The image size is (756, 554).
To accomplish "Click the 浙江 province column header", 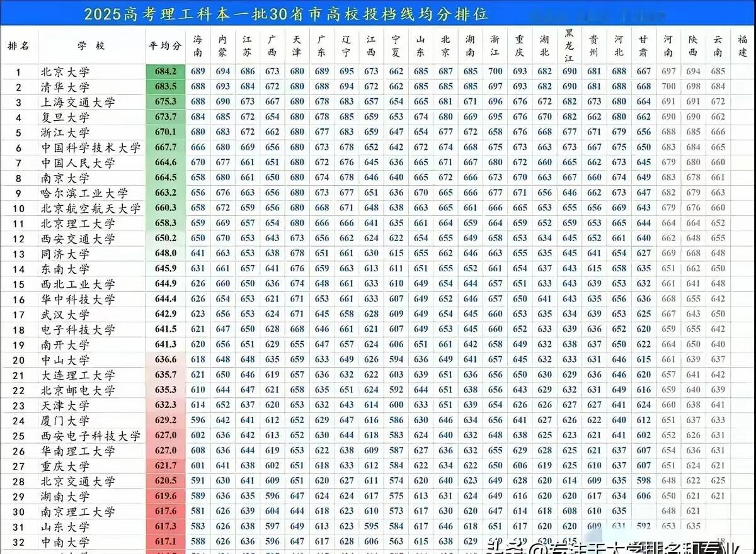I will pyautogui.click(x=495, y=46).
